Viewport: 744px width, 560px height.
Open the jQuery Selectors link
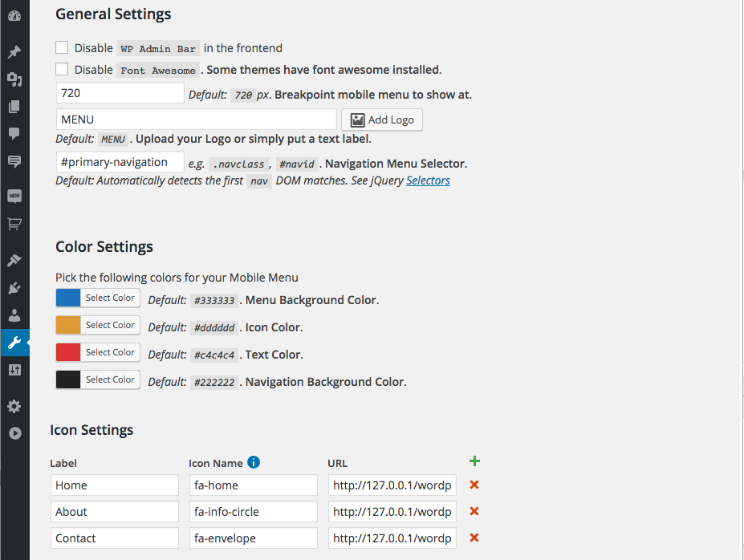click(x=428, y=181)
